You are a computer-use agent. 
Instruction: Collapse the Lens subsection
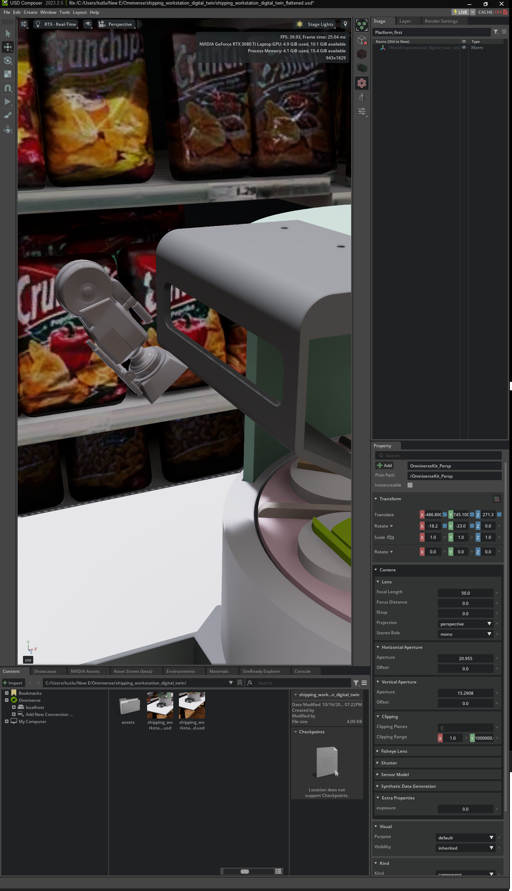pos(378,581)
